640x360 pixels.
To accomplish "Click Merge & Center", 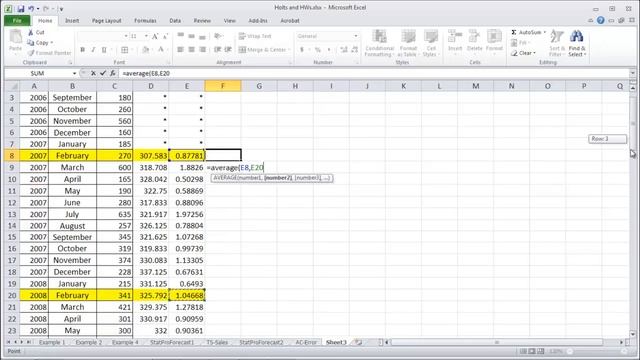I will pos(263,50).
